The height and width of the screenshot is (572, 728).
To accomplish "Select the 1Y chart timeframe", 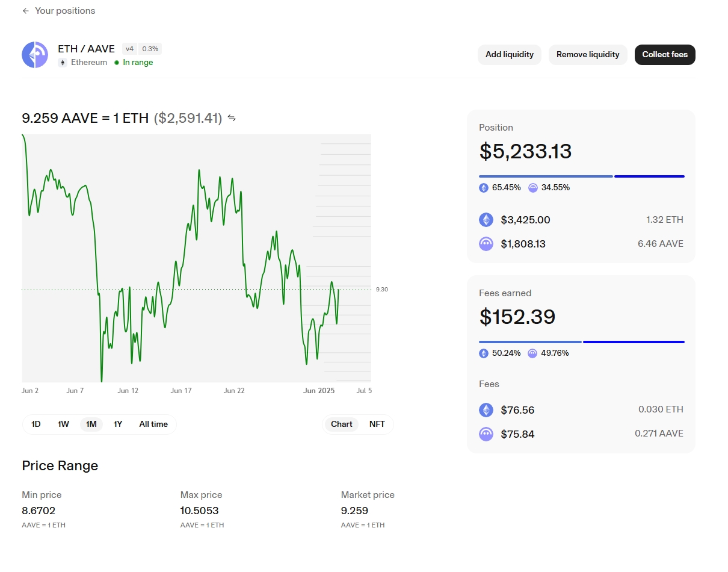I will coord(118,424).
